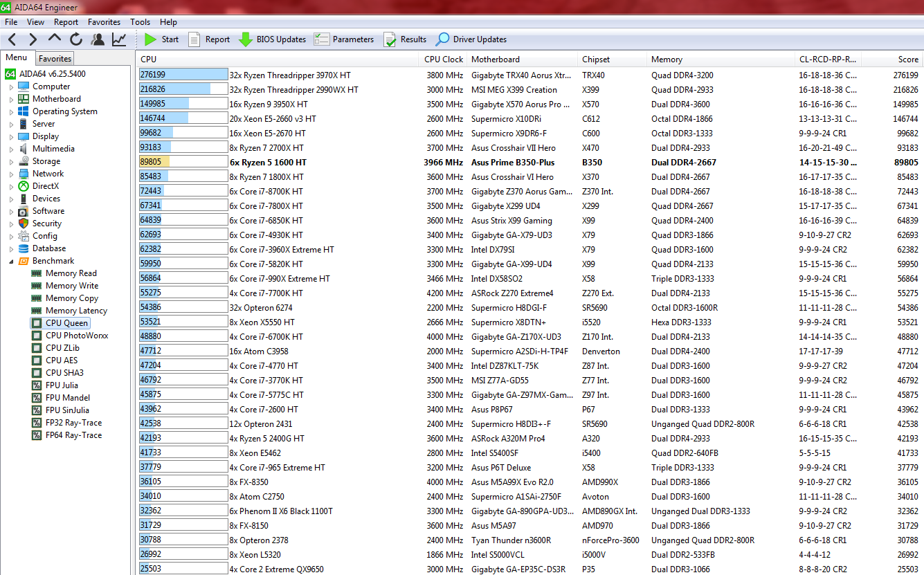Select the DirectX Xbox icon
This screenshot has height=575, width=924.
[24, 186]
